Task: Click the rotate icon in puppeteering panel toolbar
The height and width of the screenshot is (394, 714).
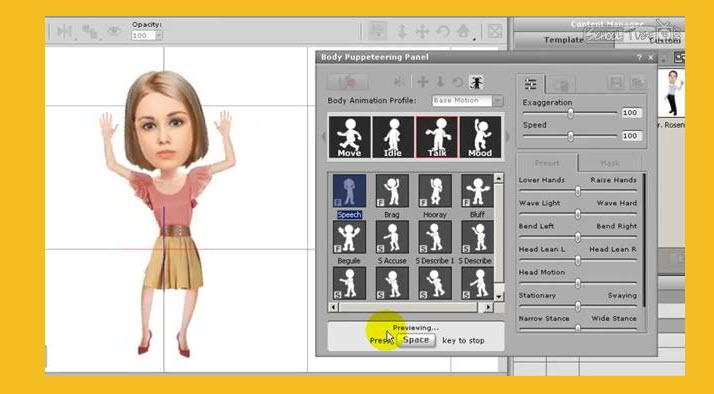Action: 458,82
